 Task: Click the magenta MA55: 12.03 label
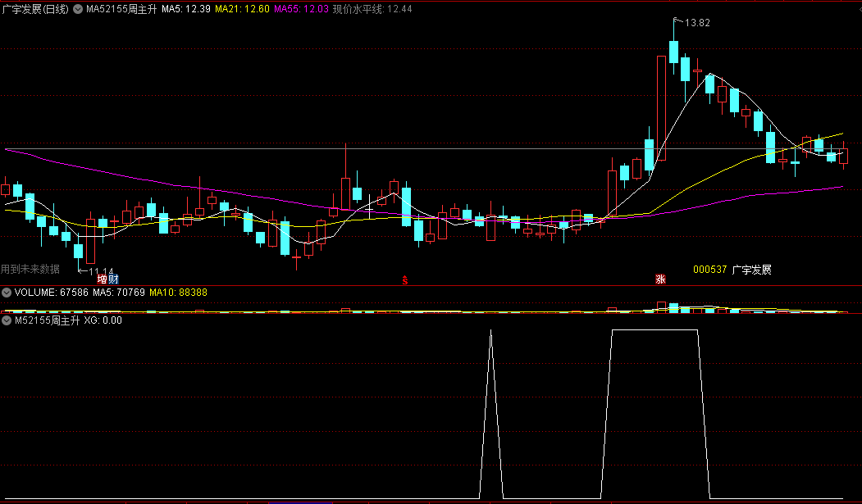pyautogui.click(x=301, y=9)
